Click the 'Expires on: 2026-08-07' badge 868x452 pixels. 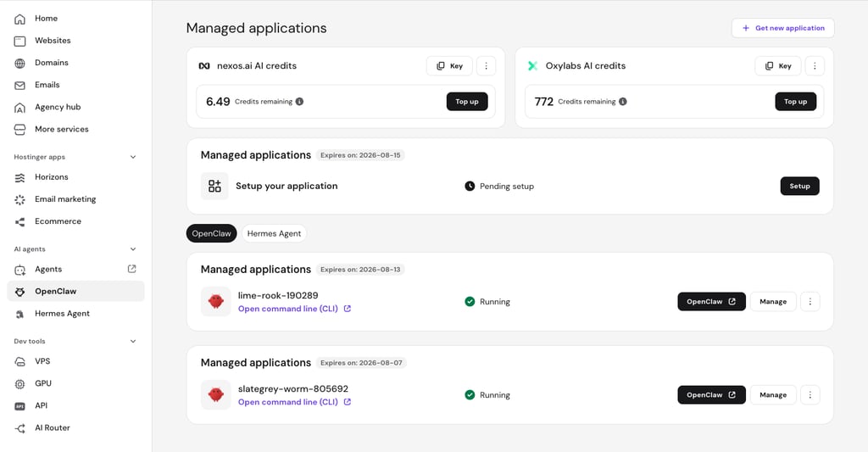pyautogui.click(x=361, y=363)
